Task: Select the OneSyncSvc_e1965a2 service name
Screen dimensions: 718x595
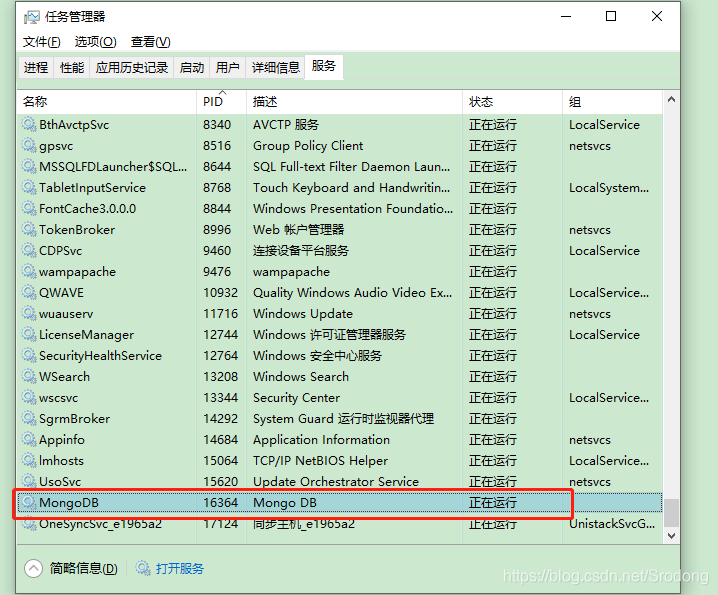Action: coord(100,524)
